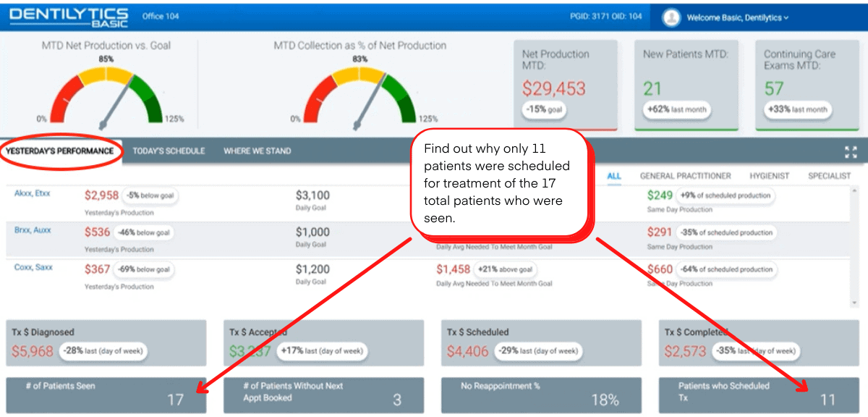Expand the fullscreen icon in tab bar
The width and height of the screenshot is (868, 417).
pyautogui.click(x=851, y=151)
